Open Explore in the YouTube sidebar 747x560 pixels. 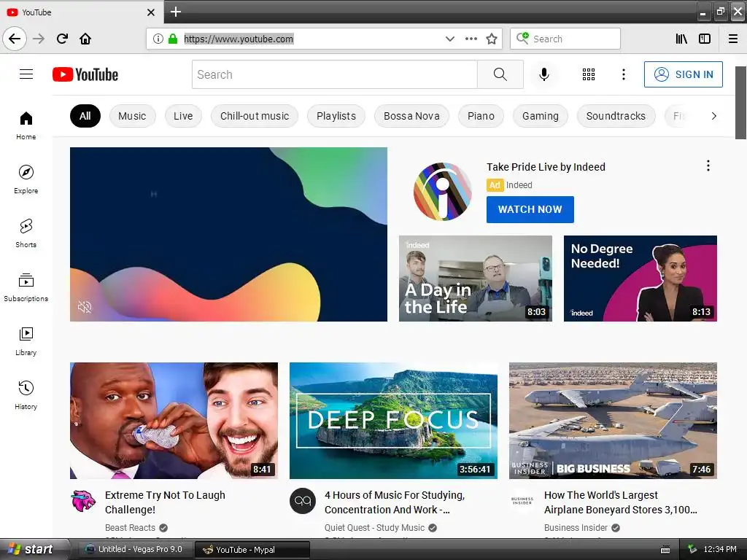click(26, 179)
